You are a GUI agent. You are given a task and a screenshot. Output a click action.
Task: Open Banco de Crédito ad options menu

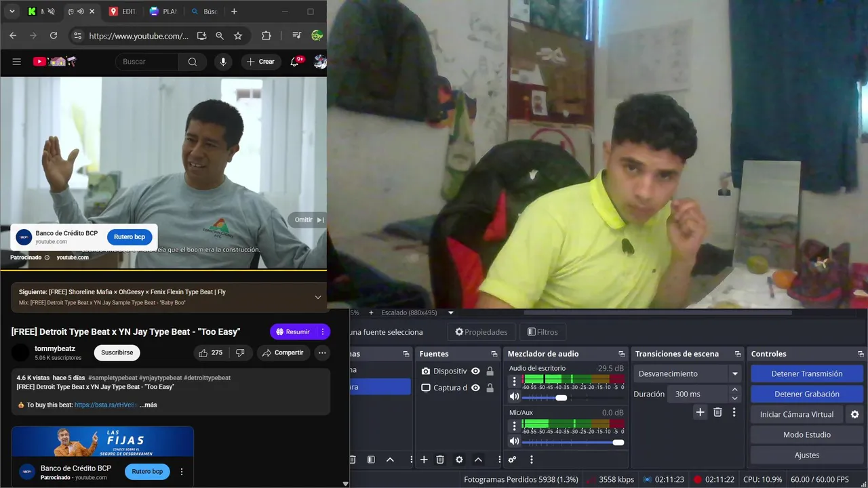click(x=182, y=472)
